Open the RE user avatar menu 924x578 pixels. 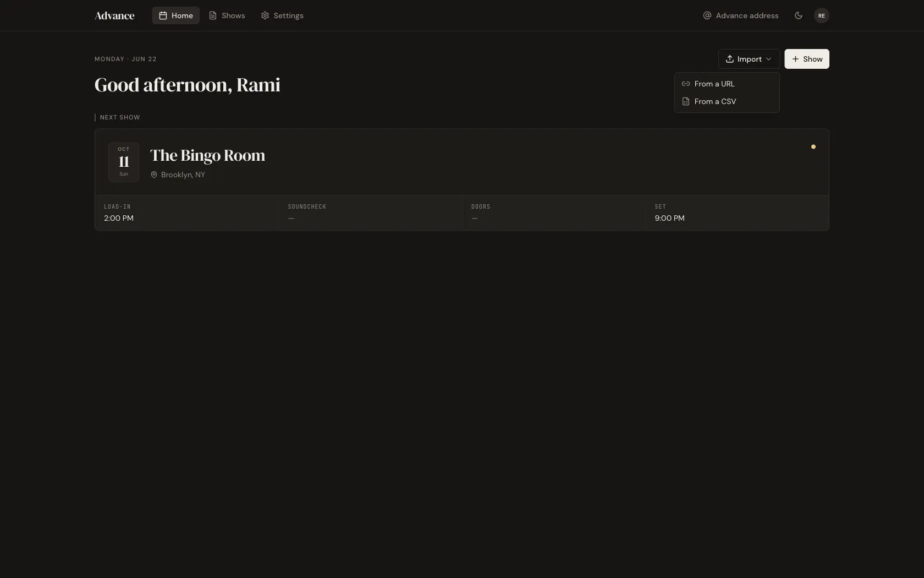[x=822, y=15]
